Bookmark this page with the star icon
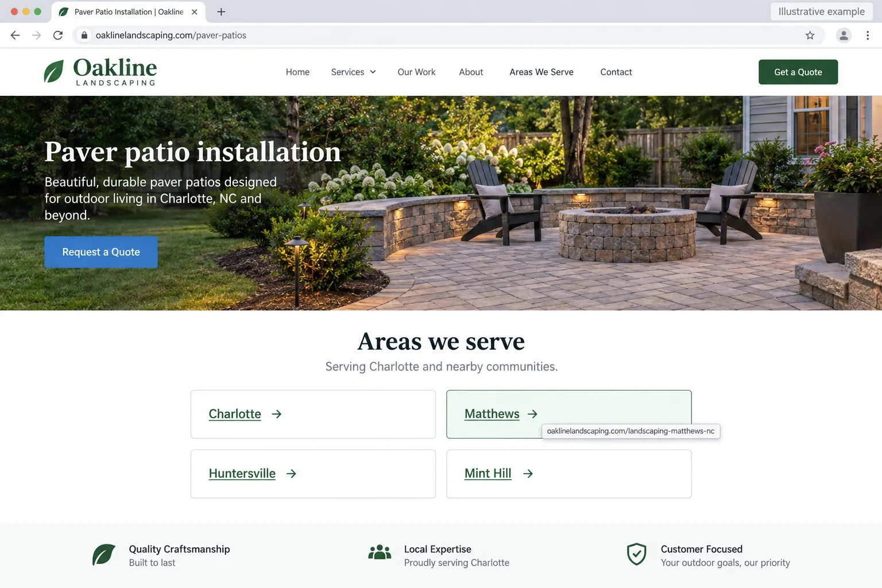Viewport: 882px width, 588px height. point(810,36)
